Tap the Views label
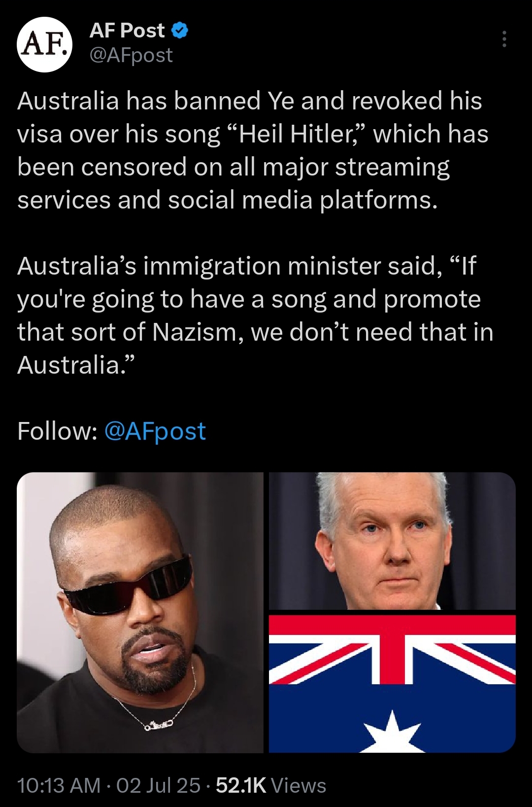The height and width of the screenshot is (807, 532). tap(299, 785)
